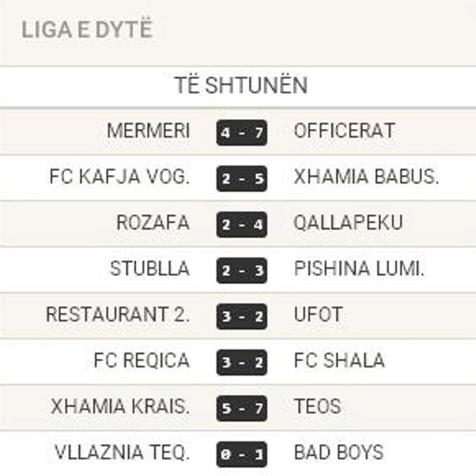Click the RESTAURANT 2. team name

(118, 315)
